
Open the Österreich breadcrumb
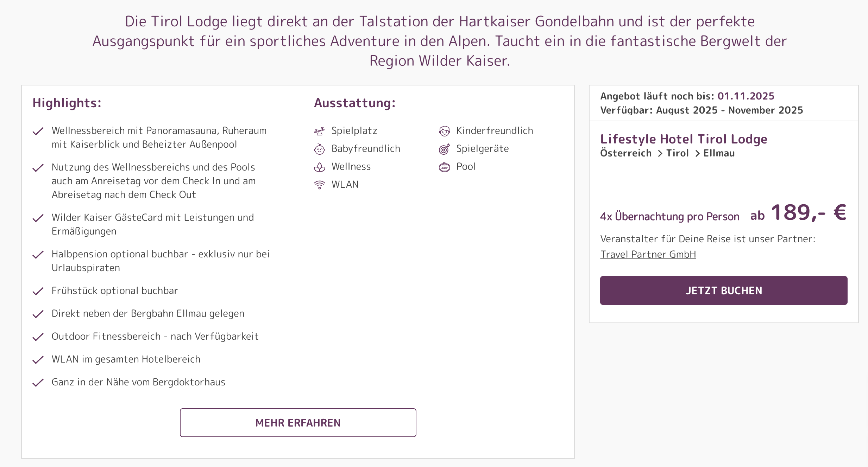(626, 153)
